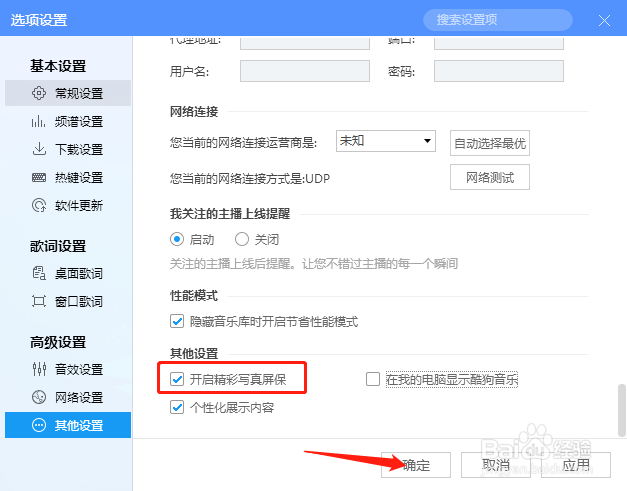Select 其他设置 in the sidebar
627x491 pixels.
tap(68, 425)
